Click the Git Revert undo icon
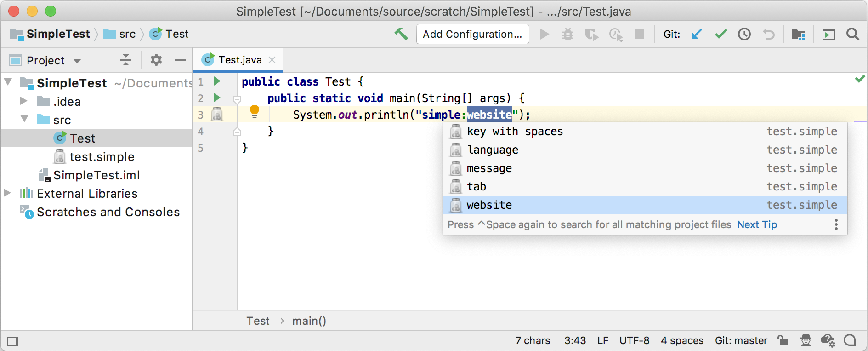 tap(769, 34)
